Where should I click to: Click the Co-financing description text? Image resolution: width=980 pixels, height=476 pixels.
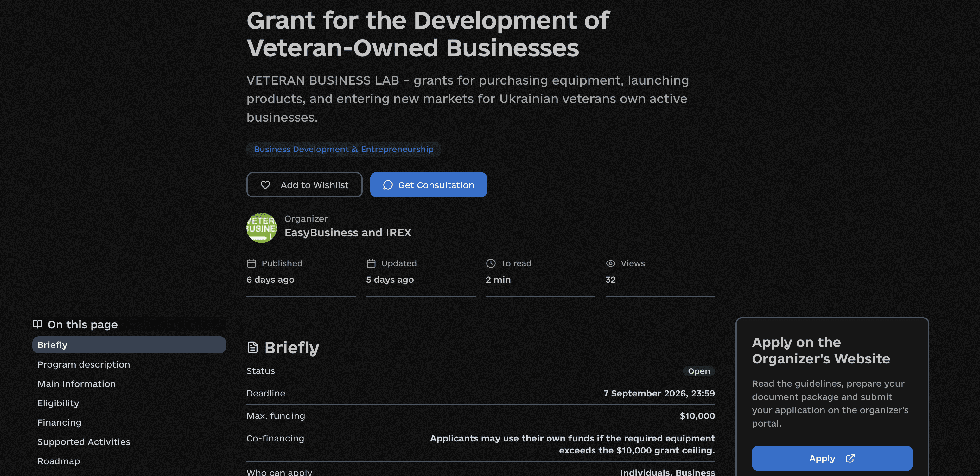[x=572, y=444]
